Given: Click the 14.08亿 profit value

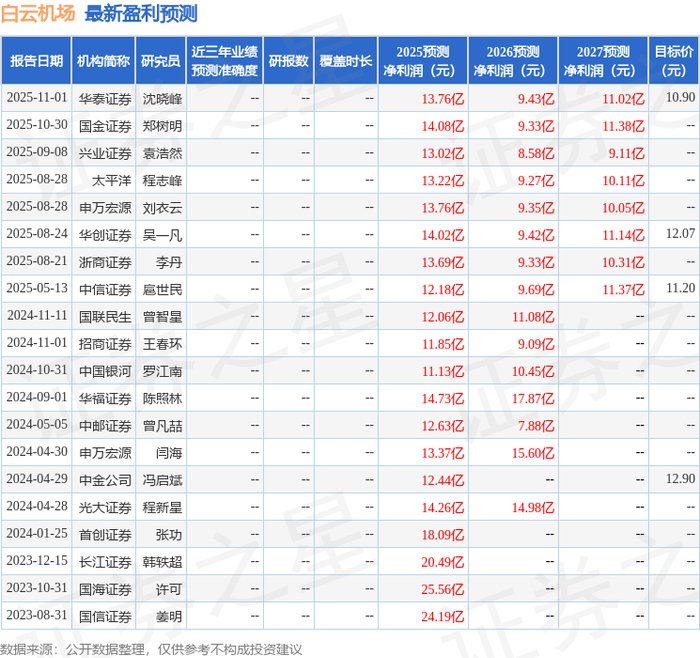Looking at the screenshot, I should [443, 126].
